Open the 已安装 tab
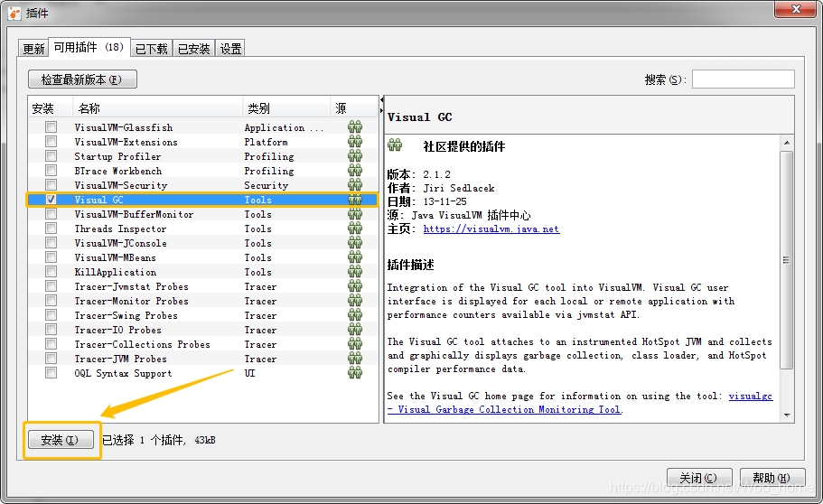This screenshot has height=504, width=823. 193,49
